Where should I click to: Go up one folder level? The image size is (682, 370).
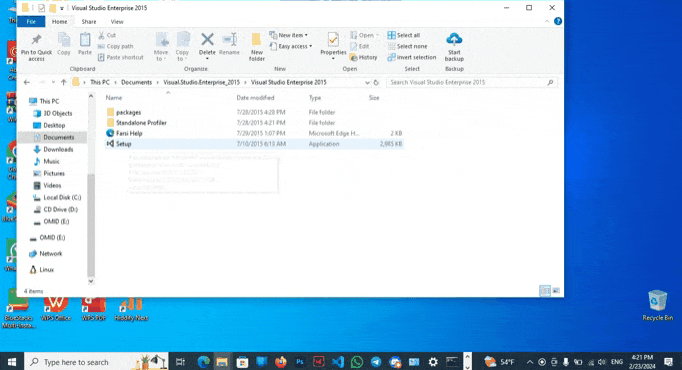coord(64,82)
